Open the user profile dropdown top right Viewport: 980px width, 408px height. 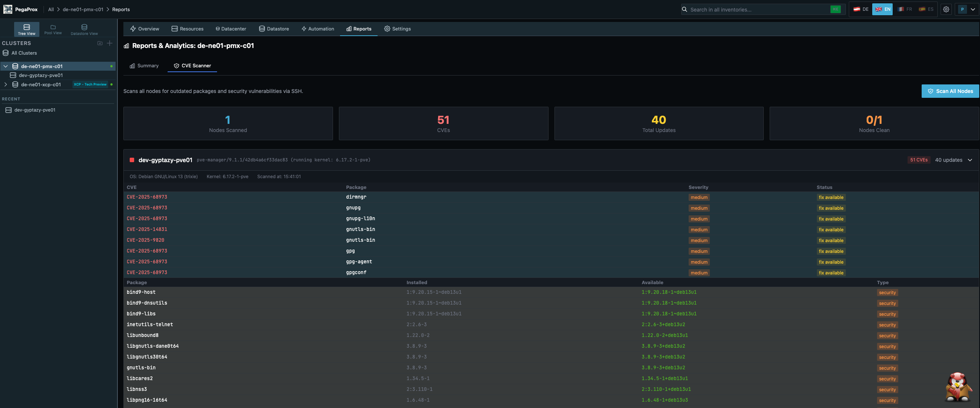click(966, 9)
